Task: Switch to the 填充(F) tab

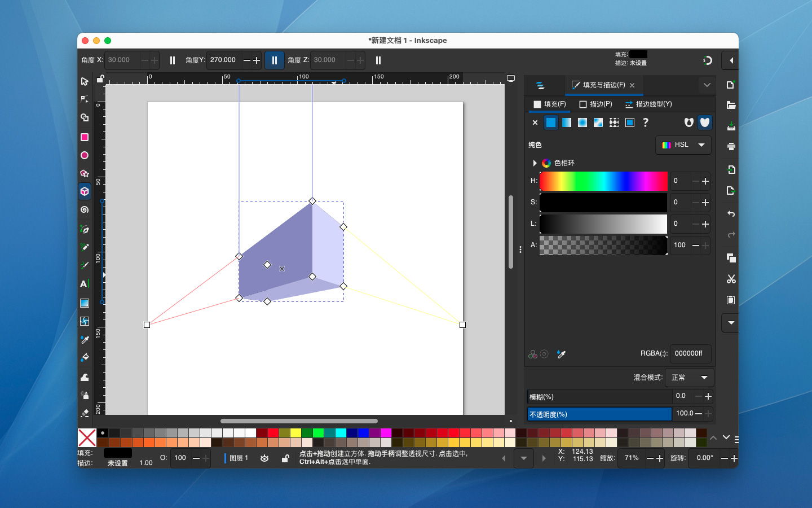Action: tap(550, 104)
